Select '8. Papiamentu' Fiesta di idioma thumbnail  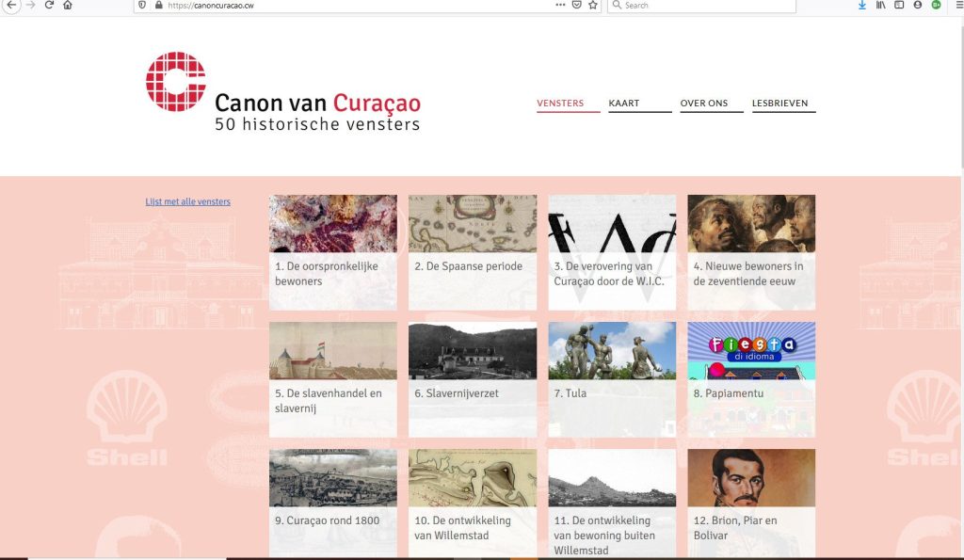tap(751, 350)
